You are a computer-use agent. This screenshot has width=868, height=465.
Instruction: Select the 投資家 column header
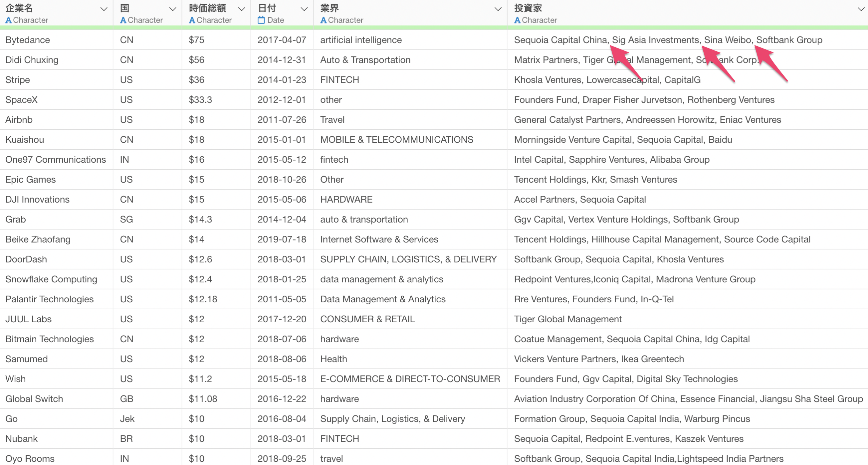pyautogui.click(x=687, y=13)
